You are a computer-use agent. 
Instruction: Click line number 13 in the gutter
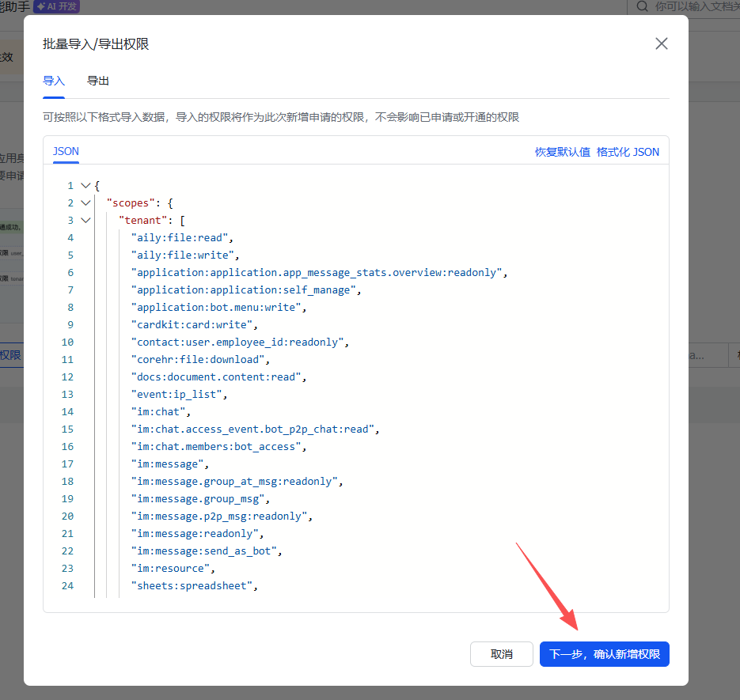click(x=66, y=395)
